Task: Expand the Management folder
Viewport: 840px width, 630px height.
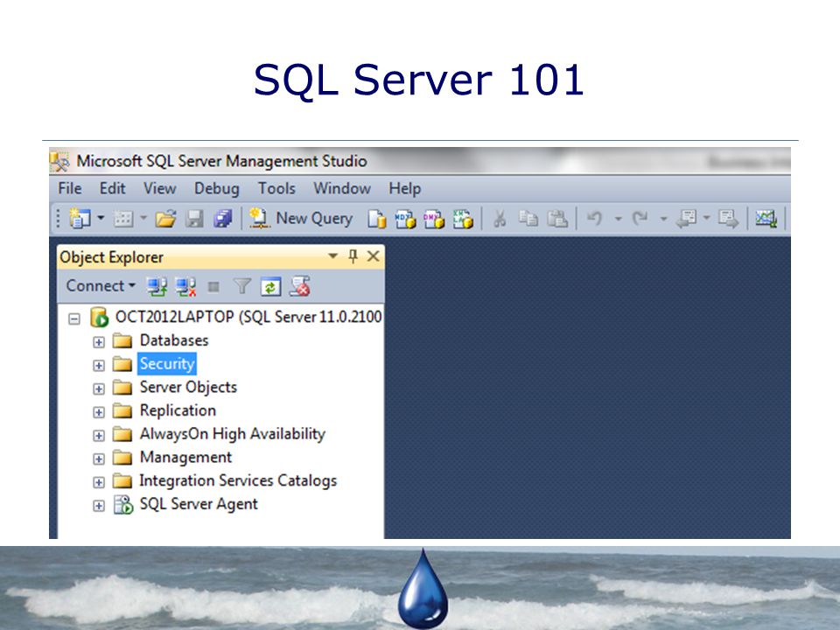Action: tap(99, 459)
